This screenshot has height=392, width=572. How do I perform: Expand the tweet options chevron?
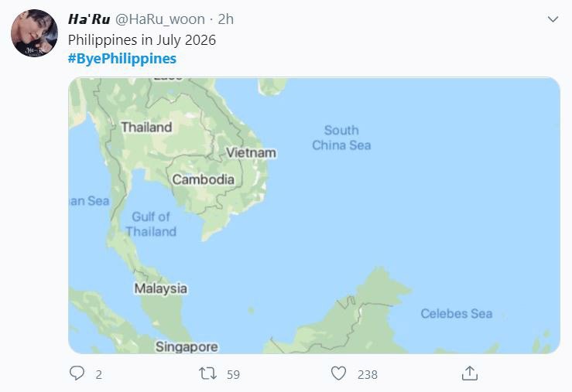(552, 19)
